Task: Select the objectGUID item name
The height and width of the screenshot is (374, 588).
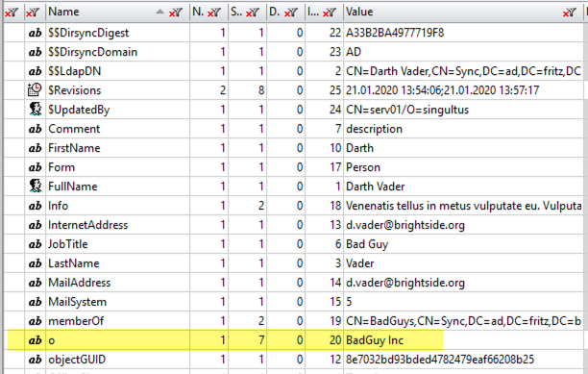Action: coord(77,360)
